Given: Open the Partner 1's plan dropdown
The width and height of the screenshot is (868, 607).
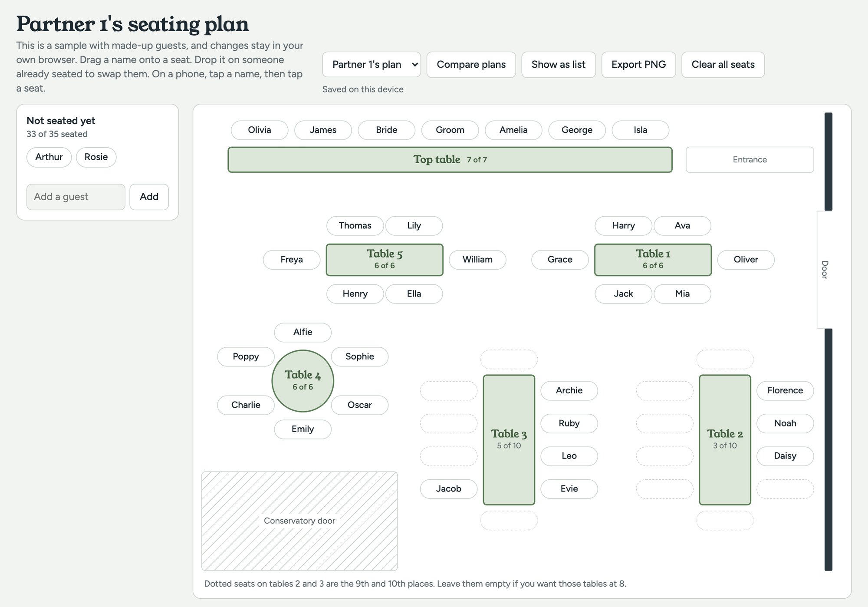Looking at the screenshot, I should click(x=372, y=65).
